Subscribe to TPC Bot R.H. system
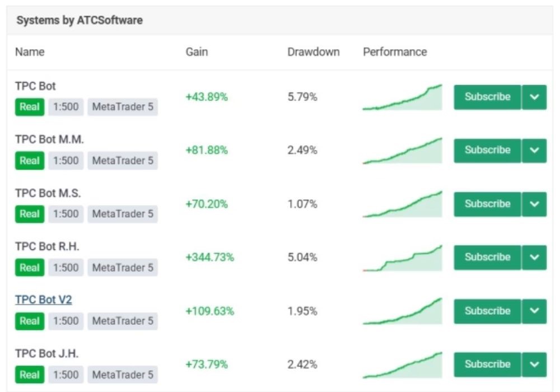The height and width of the screenshot is (392, 560). [x=487, y=258]
